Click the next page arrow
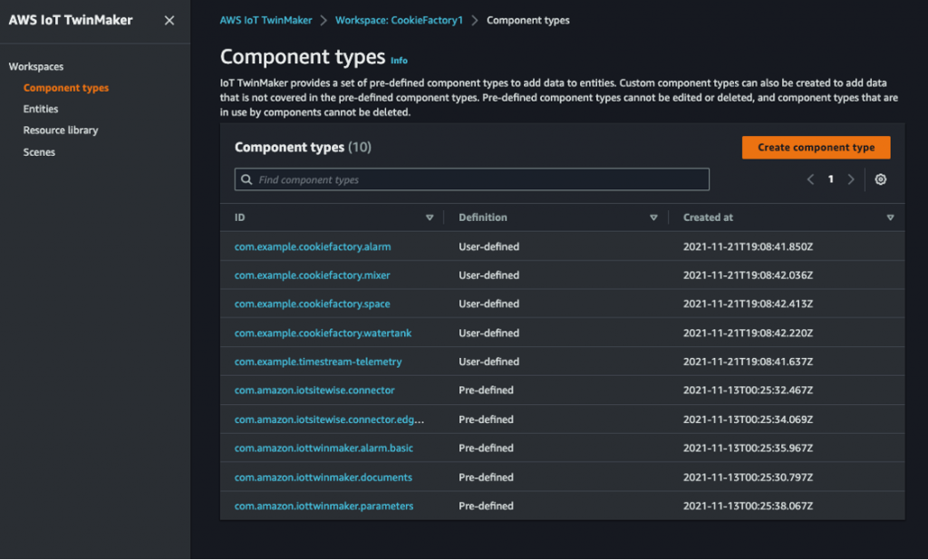 tap(851, 179)
